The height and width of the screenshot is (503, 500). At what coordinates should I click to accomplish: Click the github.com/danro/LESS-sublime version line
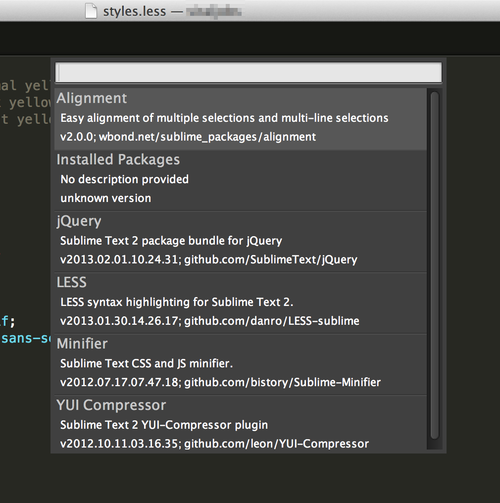[x=210, y=321]
